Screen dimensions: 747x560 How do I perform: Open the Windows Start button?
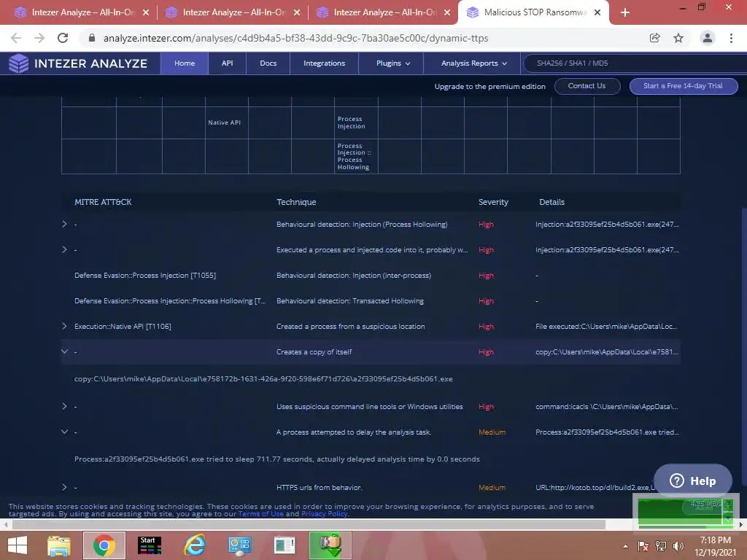click(x=18, y=545)
